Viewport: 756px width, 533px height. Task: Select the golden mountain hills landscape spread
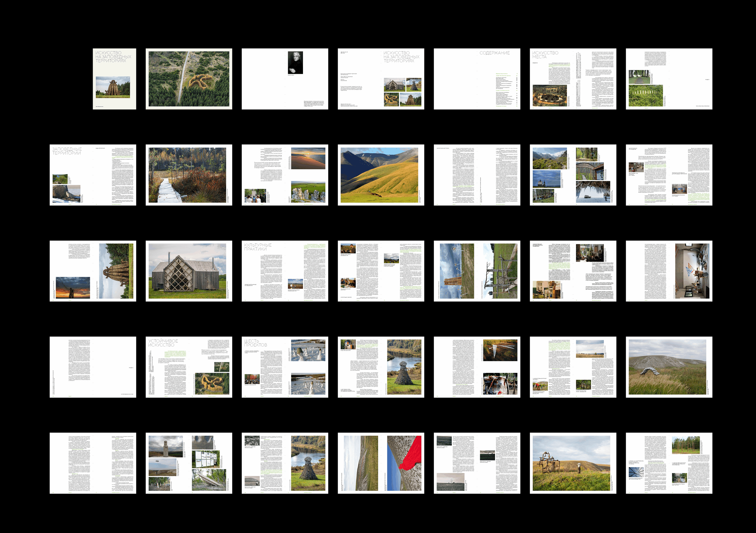[381, 175]
